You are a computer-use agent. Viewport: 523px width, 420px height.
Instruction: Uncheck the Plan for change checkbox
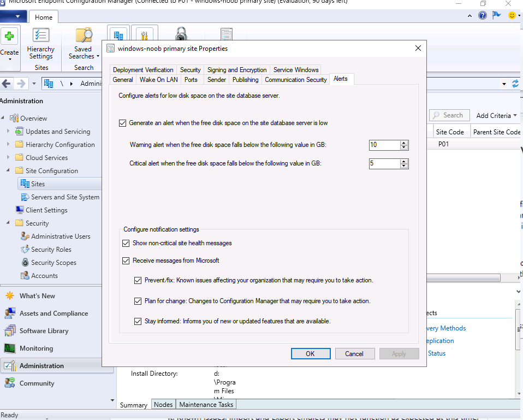138,301
